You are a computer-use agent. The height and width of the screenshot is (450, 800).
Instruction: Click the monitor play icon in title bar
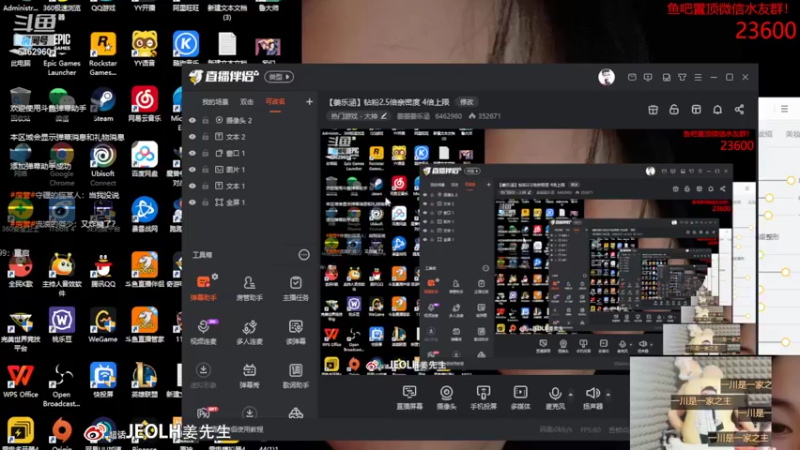647,77
